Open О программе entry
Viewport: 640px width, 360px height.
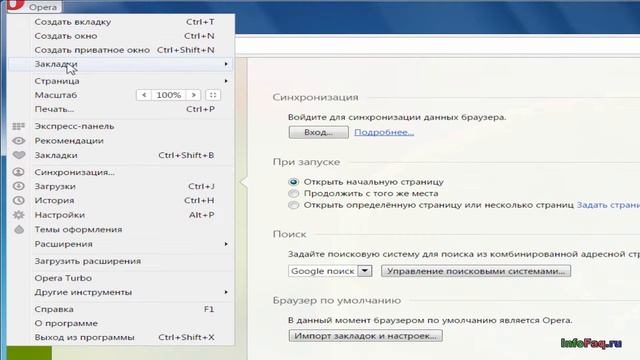click(121, 323)
